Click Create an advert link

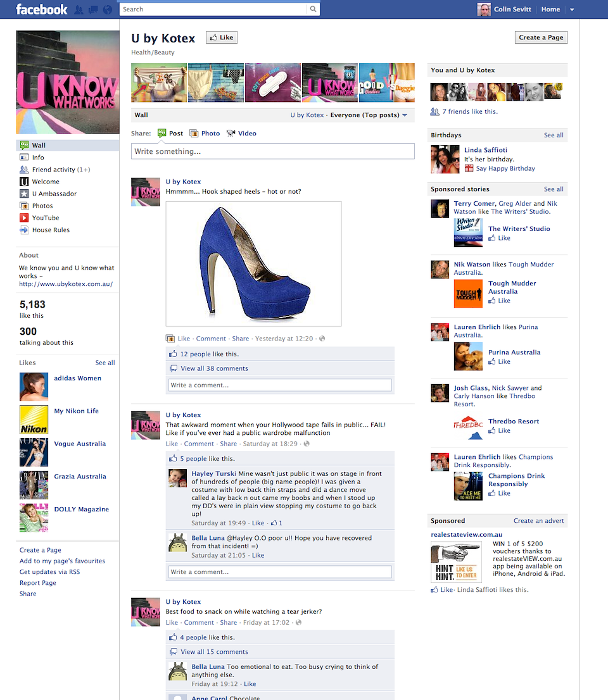tap(539, 520)
